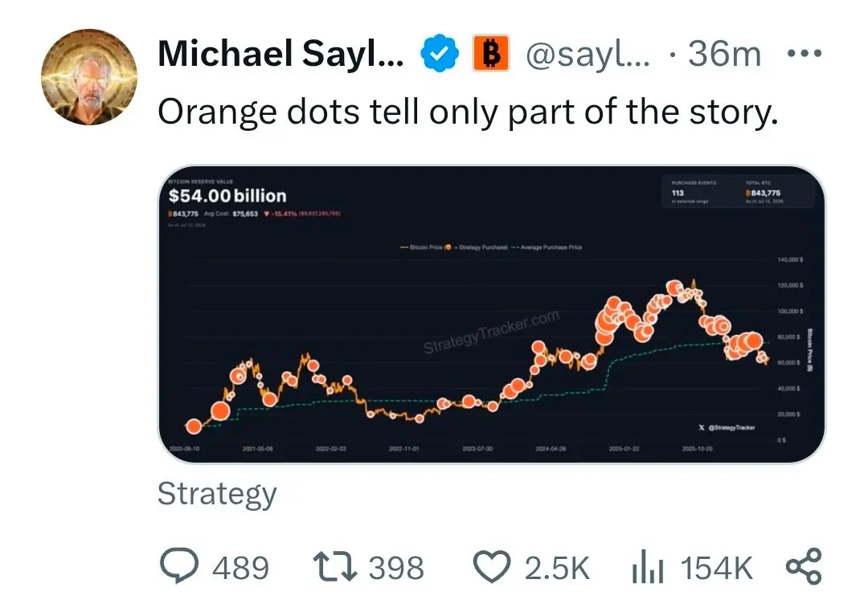Click the orange Bitcoin affiliate badge
The height and width of the screenshot is (616, 868).
point(490,53)
